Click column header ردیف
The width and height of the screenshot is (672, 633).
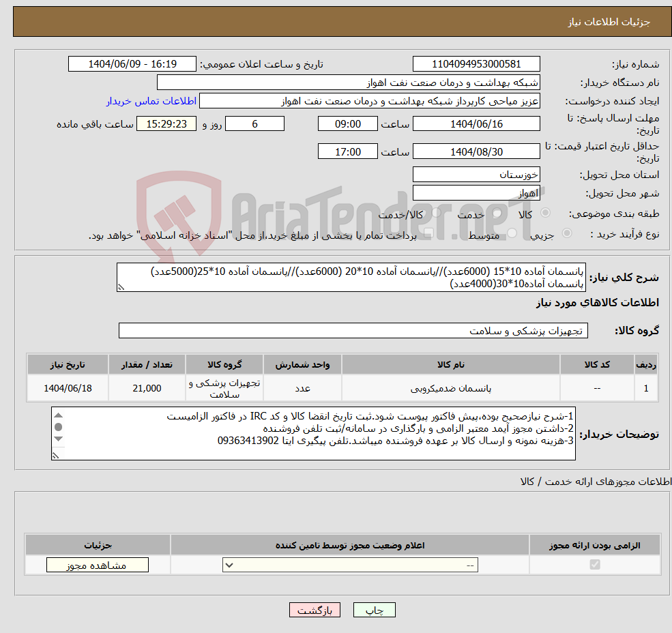[x=646, y=364]
